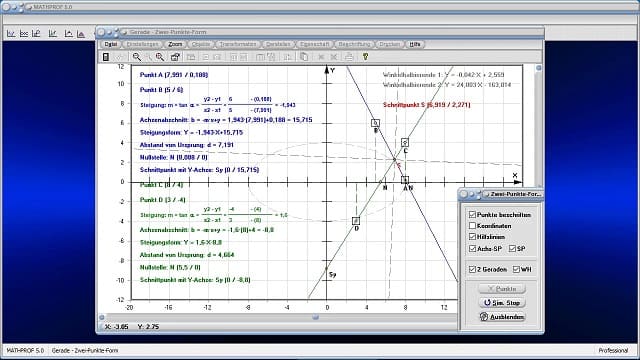The height and width of the screenshot is (360, 640).
Task: Click the horizontal slider handle below graph
Action: point(315,317)
